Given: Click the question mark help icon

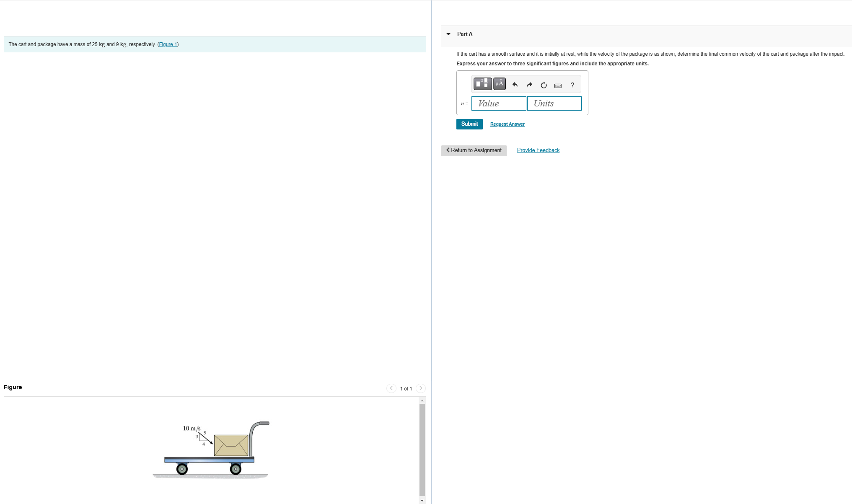Looking at the screenshot, I should click(572, 85).
